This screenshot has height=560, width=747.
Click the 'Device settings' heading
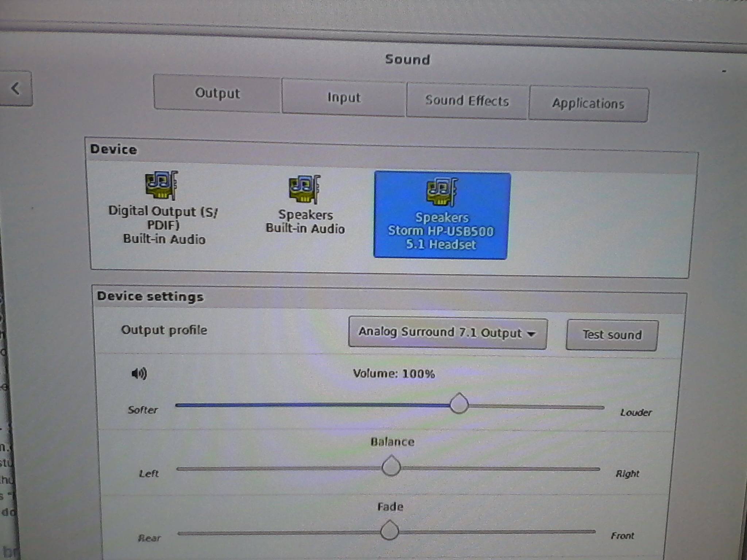pyautogui.click(x=150, y=296)
